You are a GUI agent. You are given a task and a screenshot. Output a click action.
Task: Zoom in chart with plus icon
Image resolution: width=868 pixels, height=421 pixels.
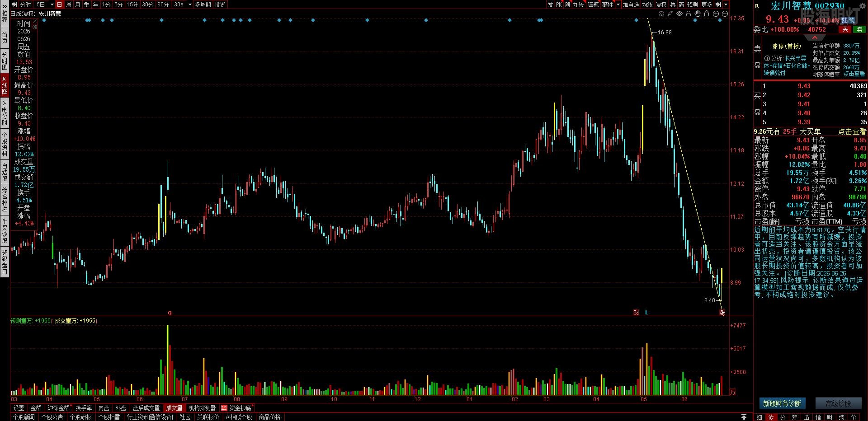[716, 14]
